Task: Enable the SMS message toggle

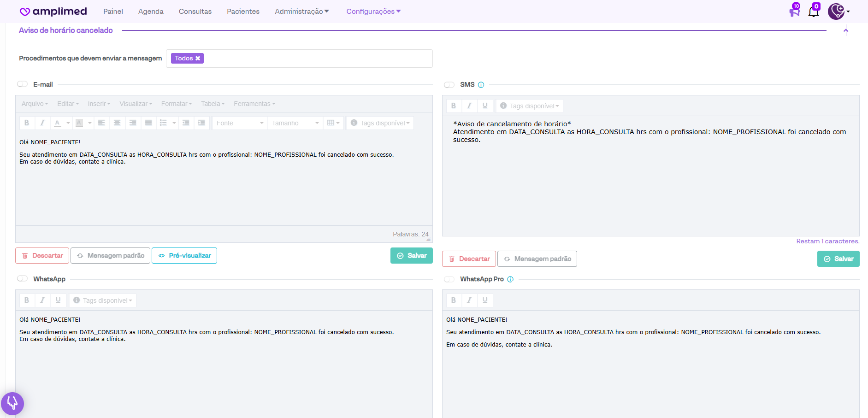Action: pyautogui.click(x=449, y=85)
